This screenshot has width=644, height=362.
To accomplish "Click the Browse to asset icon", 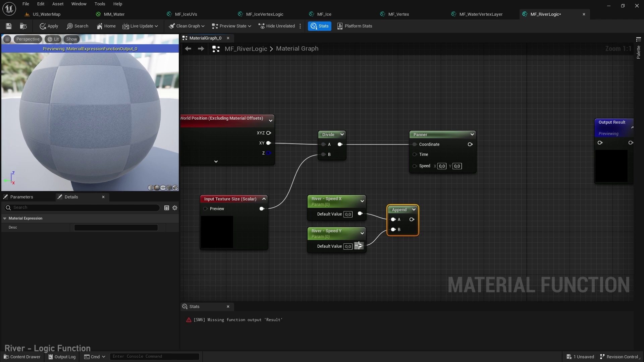I will (x=23, y=26).
